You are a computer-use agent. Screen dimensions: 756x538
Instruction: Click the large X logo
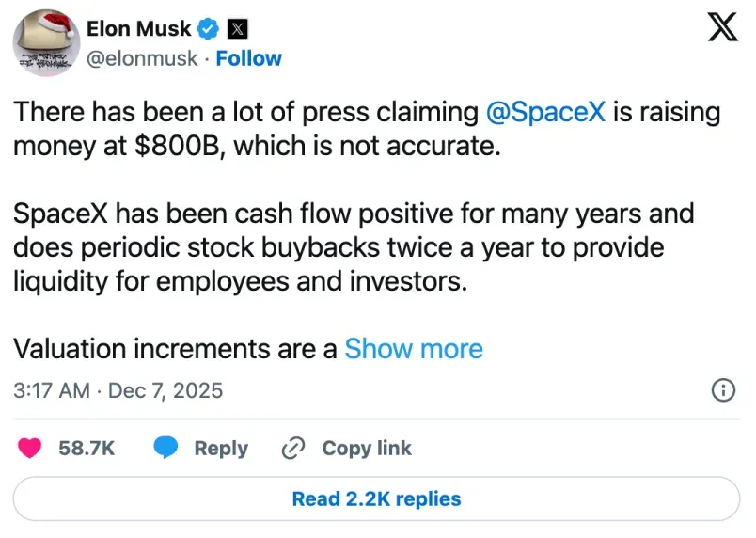tap(721, 29)
